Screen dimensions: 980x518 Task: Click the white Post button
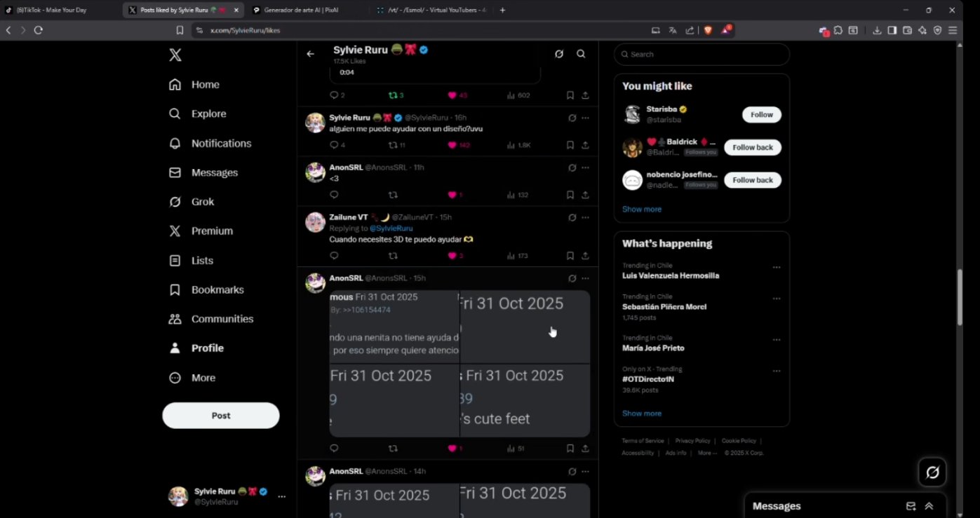[x=221, y=416]
